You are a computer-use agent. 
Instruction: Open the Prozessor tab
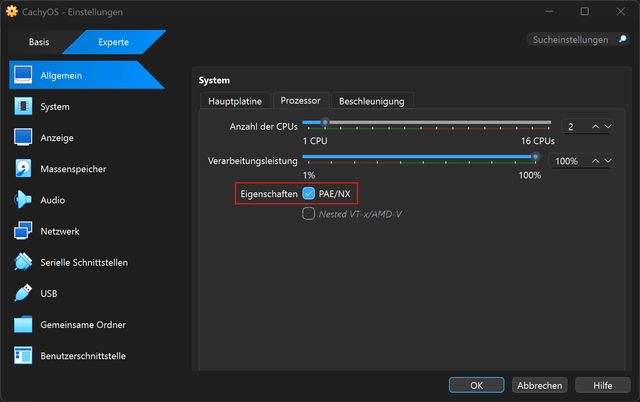click(x=300, y=100)
